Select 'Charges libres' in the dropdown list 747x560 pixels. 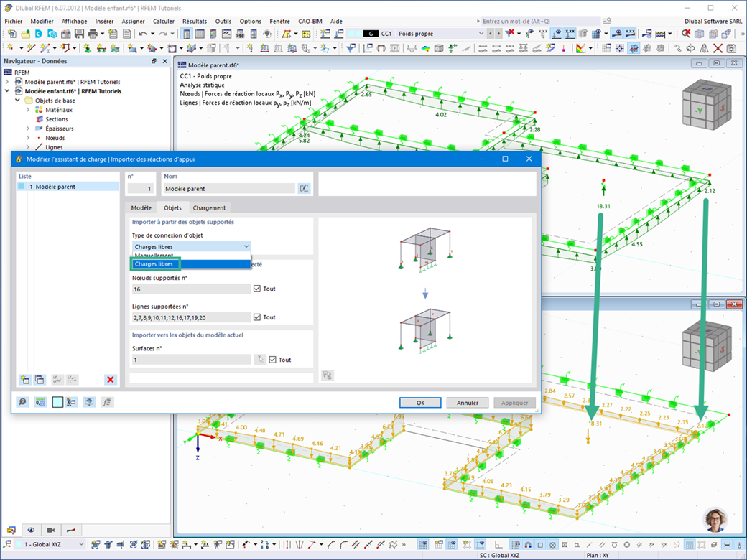click(191, 263)
